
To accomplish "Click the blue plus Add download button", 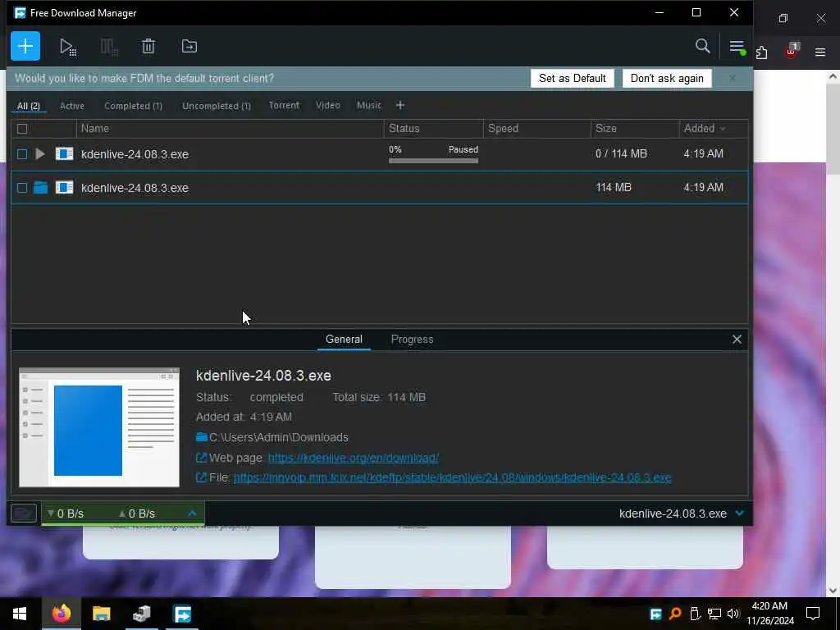I will 25,46.
